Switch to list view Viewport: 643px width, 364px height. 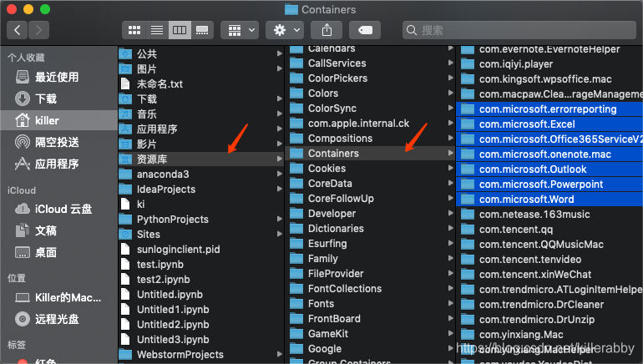coord(157,30)
